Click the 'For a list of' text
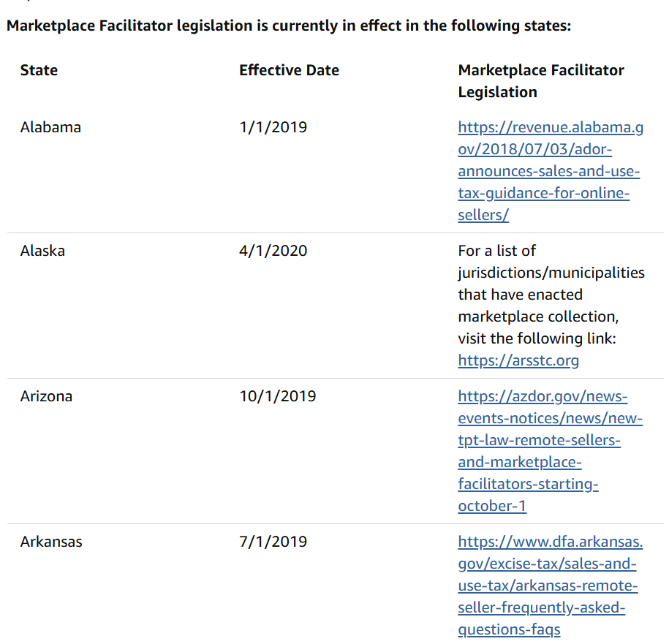Image resolution: width=669 pixels, height=644 pixels. (496, 251)
